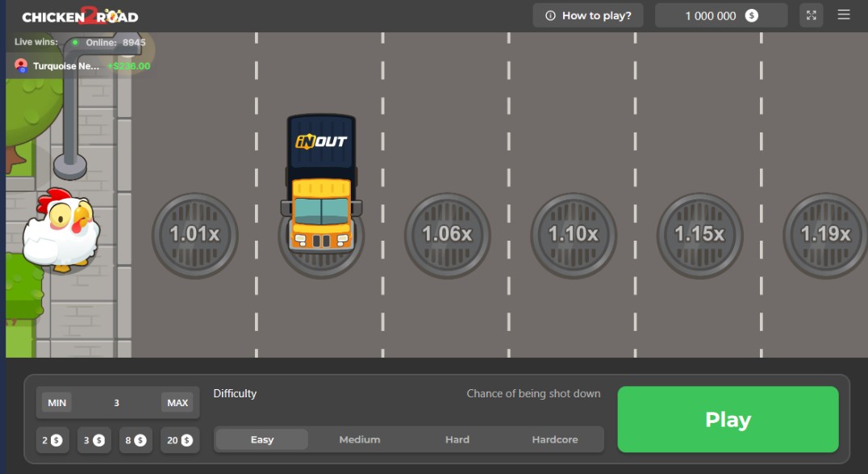The height and width of the screenshot is (474, 868).
Task: Set bet to MIN
Action: click(56, 402)
